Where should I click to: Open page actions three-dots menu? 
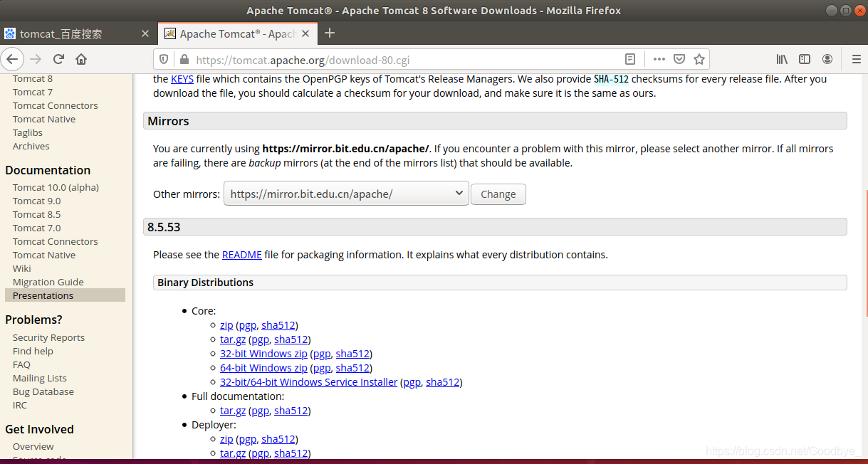tap(659, 59)
